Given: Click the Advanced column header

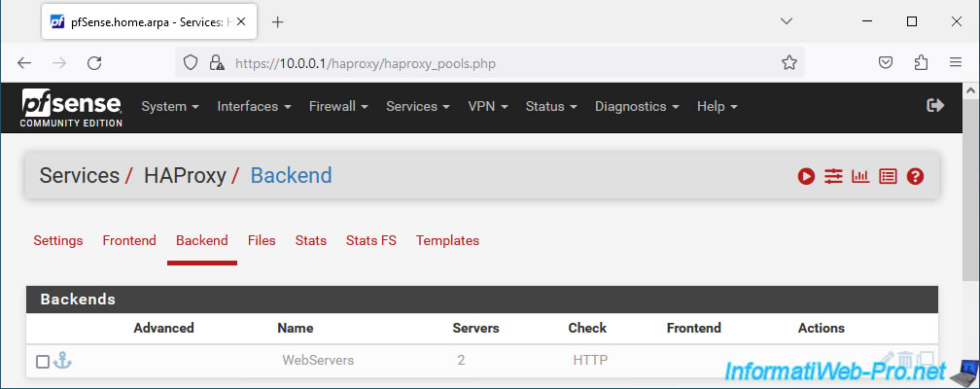Looking at the screenshot, I should [x=163, y=328].
